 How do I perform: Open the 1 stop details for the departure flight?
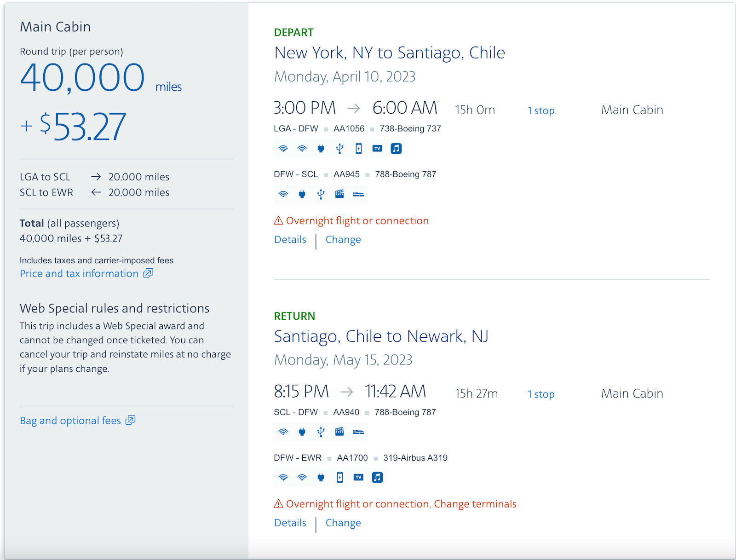(x=540, y=110)
